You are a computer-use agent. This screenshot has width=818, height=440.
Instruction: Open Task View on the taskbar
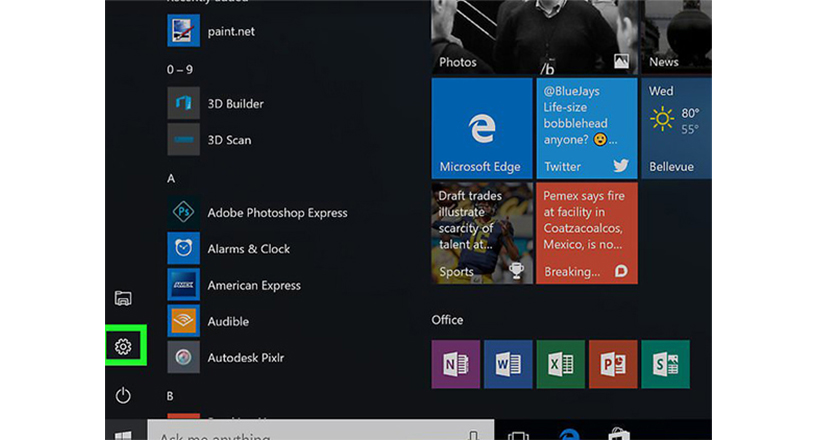[518, 435]
